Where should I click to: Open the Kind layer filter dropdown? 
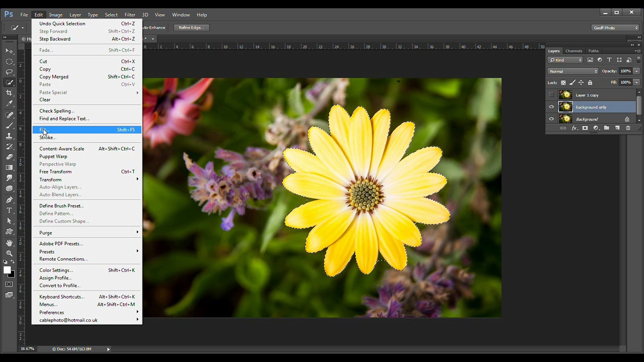(565, 60)
